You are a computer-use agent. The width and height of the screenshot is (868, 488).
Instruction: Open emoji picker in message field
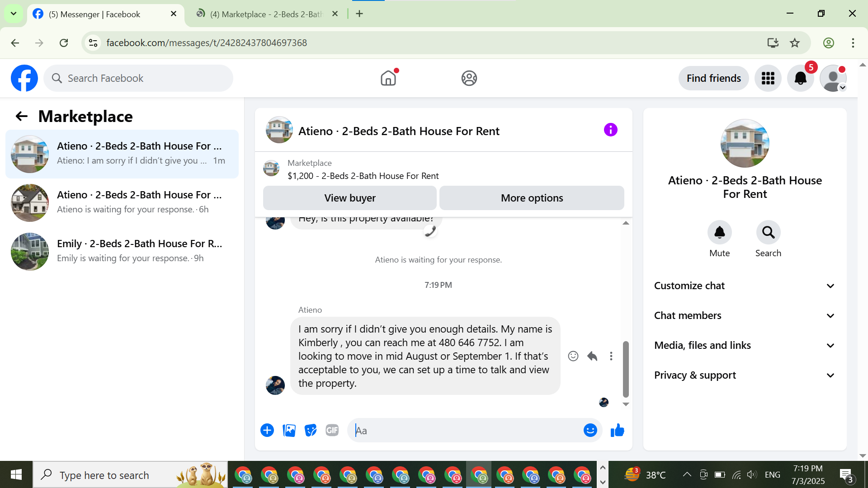pos(590,431)
